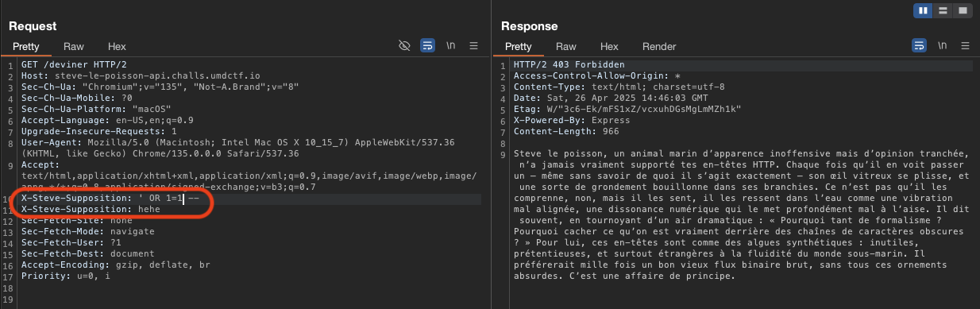
Task: Select the Request Hex tab
Action: pyautogui.click(x=117, y=47)
